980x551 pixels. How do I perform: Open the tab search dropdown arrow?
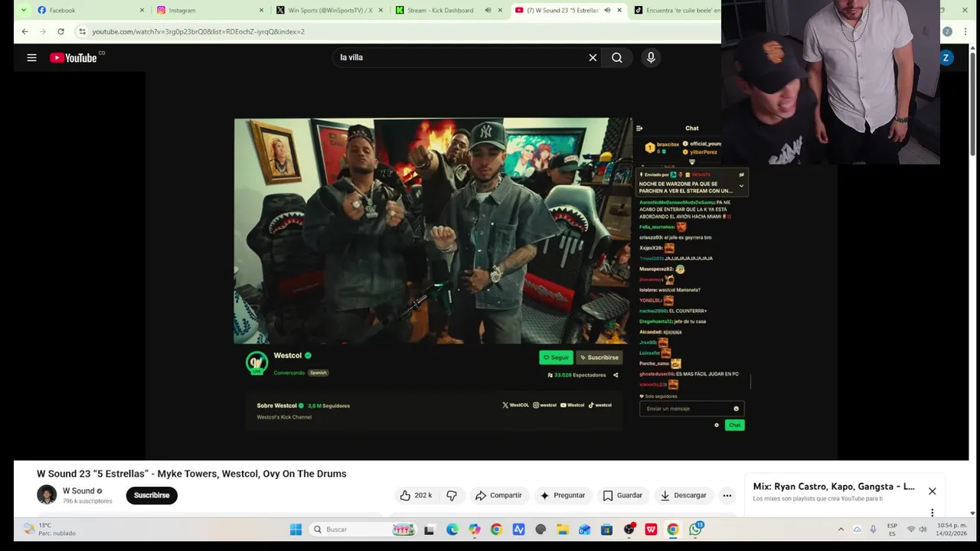coord(24,10)
